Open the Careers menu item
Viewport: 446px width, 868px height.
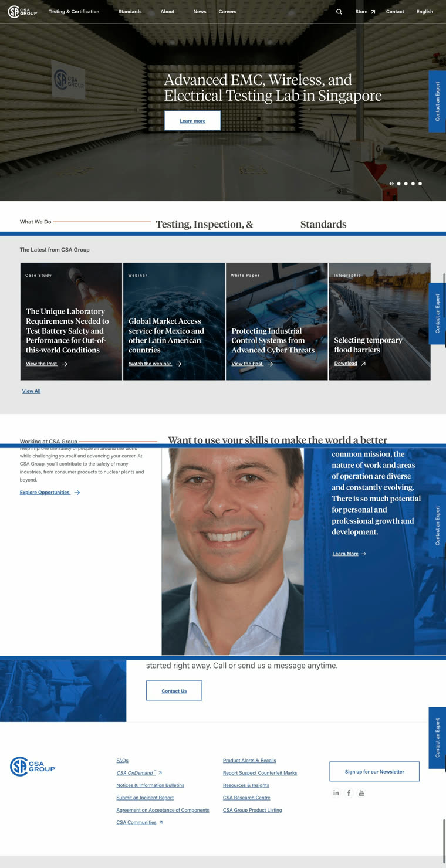(228, 12)
